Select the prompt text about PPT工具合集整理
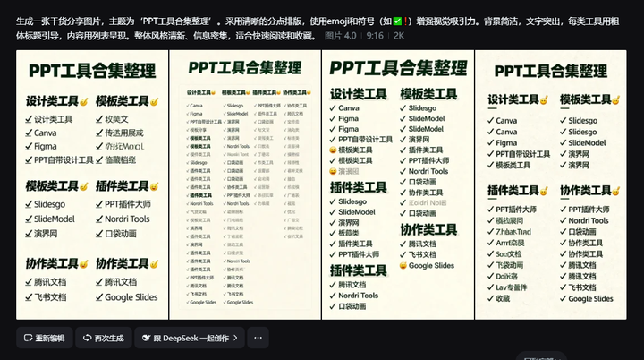 point(317,29)
